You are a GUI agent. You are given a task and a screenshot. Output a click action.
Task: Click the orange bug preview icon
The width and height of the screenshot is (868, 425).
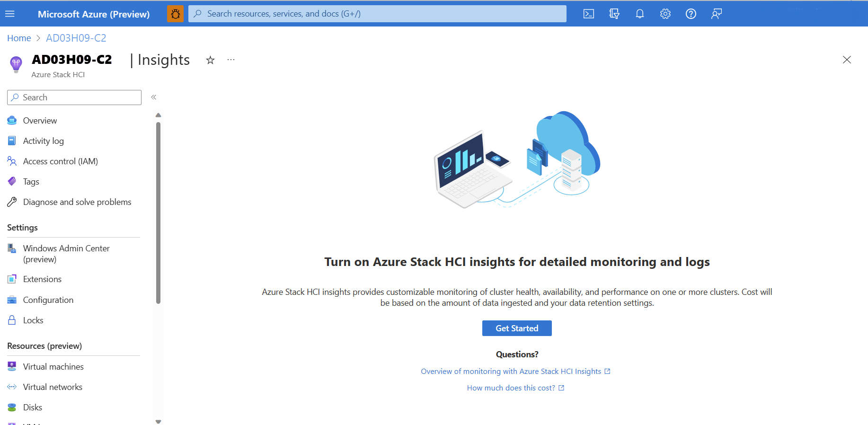tap(175, 14)
